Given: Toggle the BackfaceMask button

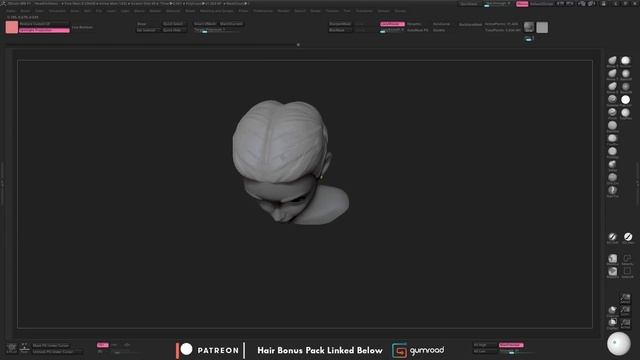Looking at the screenshot, I should coord(470,24).
